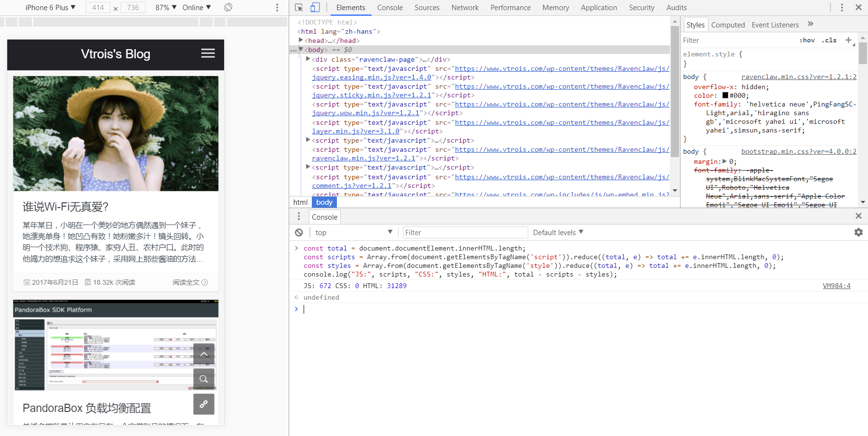Open the Performance tab
The height and width of the screenshot is (436, 868).
tap(510, 8)
